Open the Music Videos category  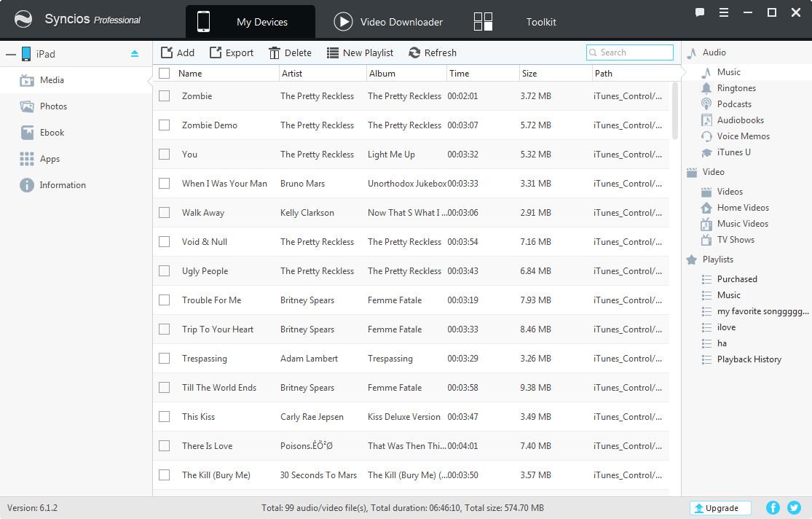(x=734, y=224)
